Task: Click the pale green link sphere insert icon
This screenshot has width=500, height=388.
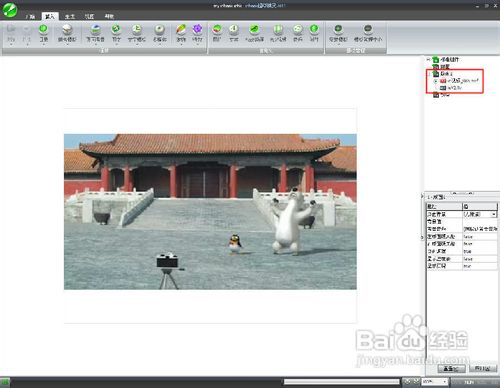Action: (x=298, y=29)
